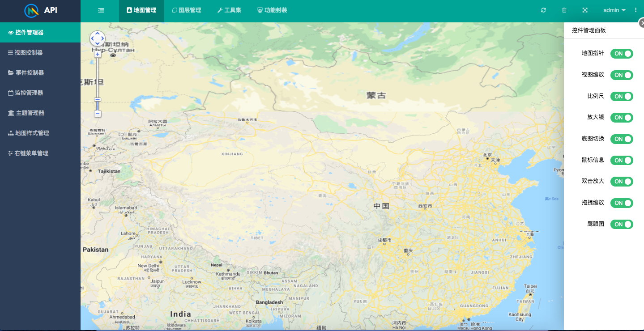Click the map zoom slider handle
The image size is (644, 331).
[x=97, y=99]
